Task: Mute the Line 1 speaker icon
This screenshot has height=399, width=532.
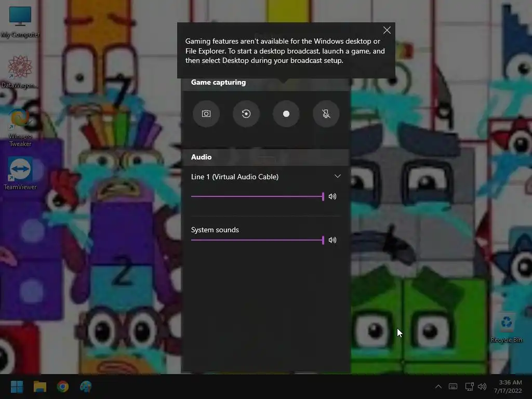Action: [x=332, y=196]
